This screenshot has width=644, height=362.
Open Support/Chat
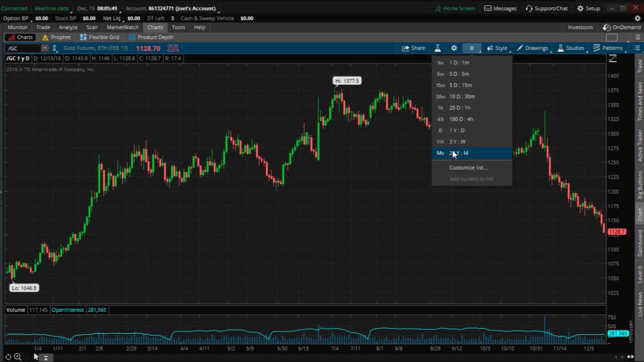tap(546, 8)
